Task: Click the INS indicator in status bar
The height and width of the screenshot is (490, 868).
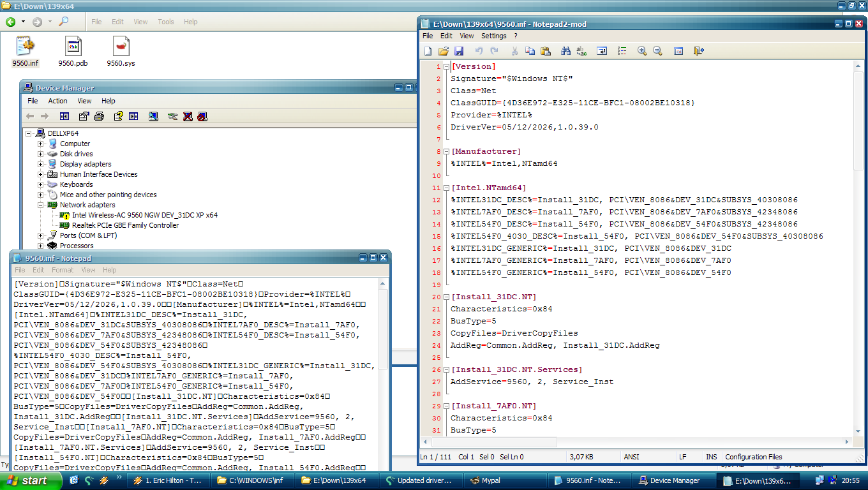Action: pos(711,457)
